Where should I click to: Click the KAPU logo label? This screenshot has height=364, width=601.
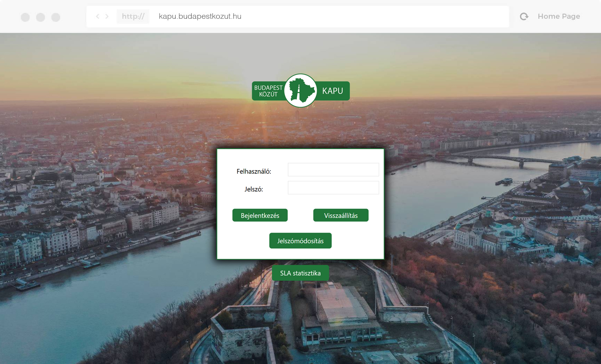(x=333, y=91)
